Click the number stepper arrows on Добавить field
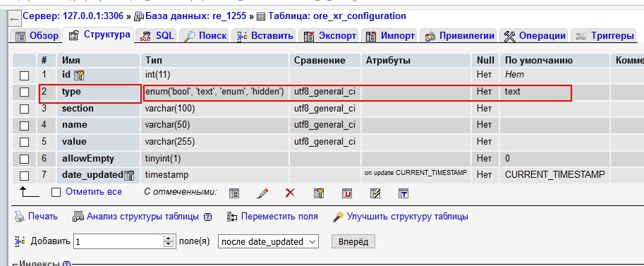 click(169, 242)
